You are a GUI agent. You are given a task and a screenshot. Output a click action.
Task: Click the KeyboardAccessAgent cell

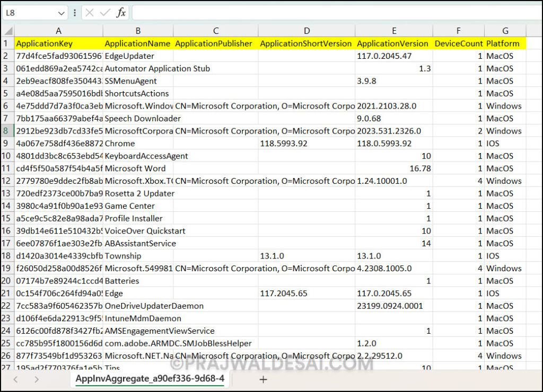point(138,156)
